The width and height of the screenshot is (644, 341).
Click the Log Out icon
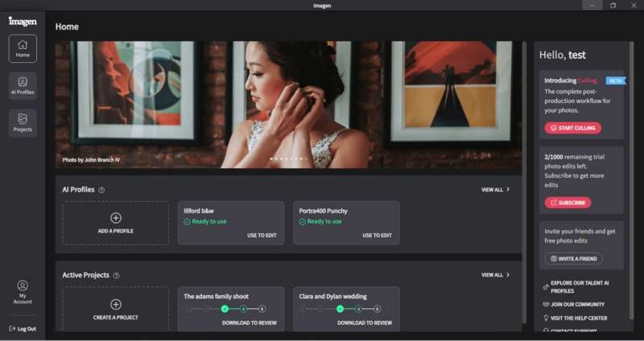[12, 329]
